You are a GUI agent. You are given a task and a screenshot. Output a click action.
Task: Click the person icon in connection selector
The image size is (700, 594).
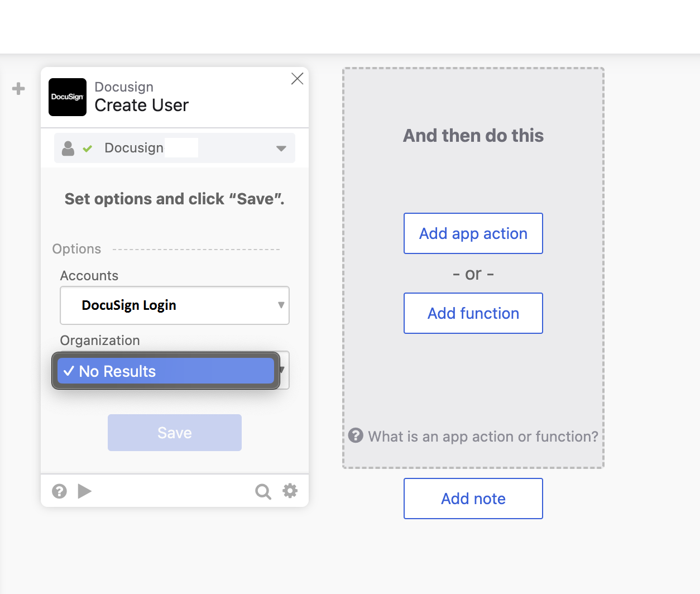pyautogui.click(x=68, y=148)
